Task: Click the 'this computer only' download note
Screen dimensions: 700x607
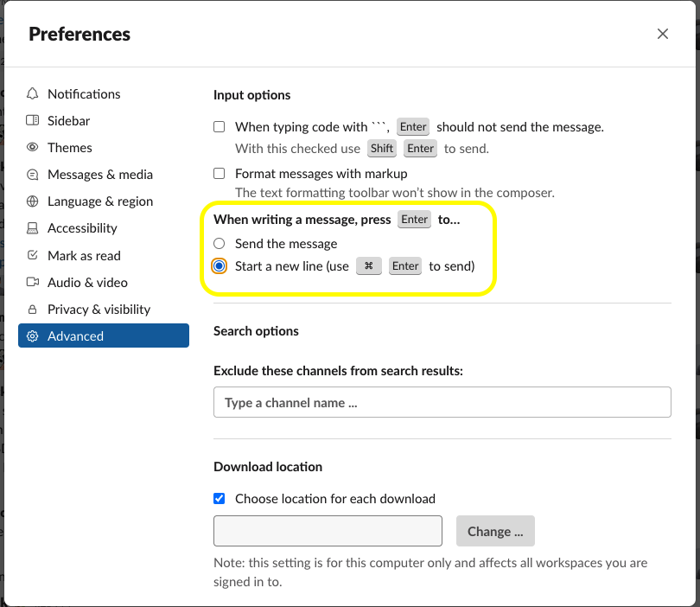Action: click(430, 572)
